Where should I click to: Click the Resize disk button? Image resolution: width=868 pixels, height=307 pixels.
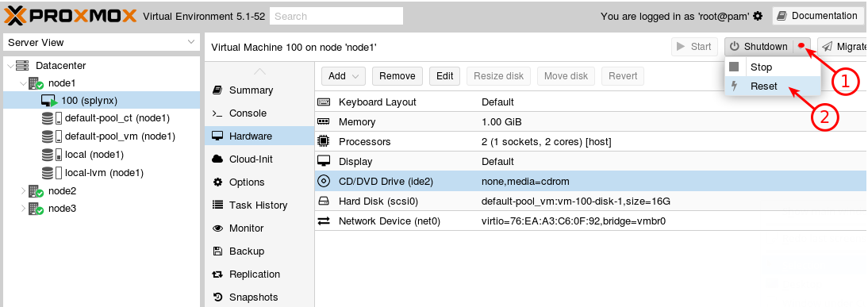click(499, 76)
